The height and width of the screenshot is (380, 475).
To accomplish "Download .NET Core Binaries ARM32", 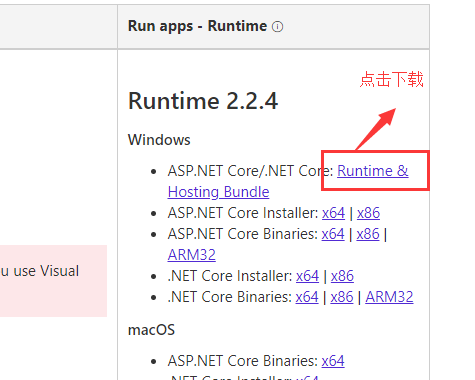I will 389,297.
